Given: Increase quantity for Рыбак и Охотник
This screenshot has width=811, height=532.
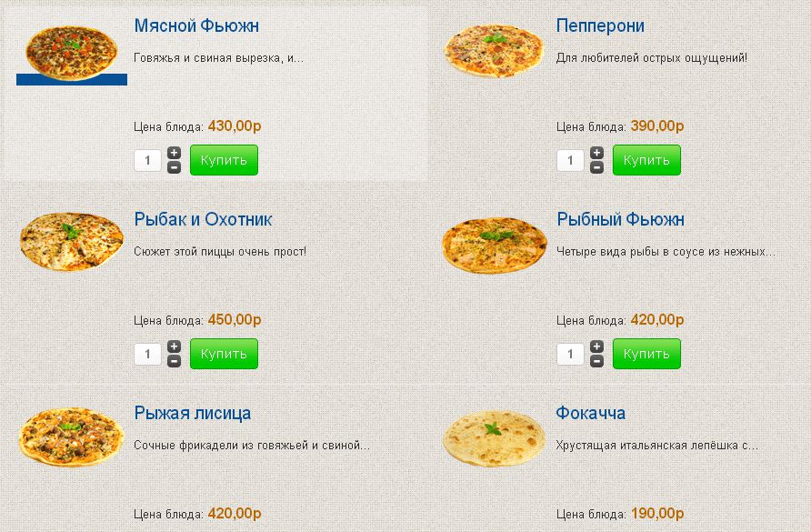Looking at the screenshot, I should coord(175,346).
